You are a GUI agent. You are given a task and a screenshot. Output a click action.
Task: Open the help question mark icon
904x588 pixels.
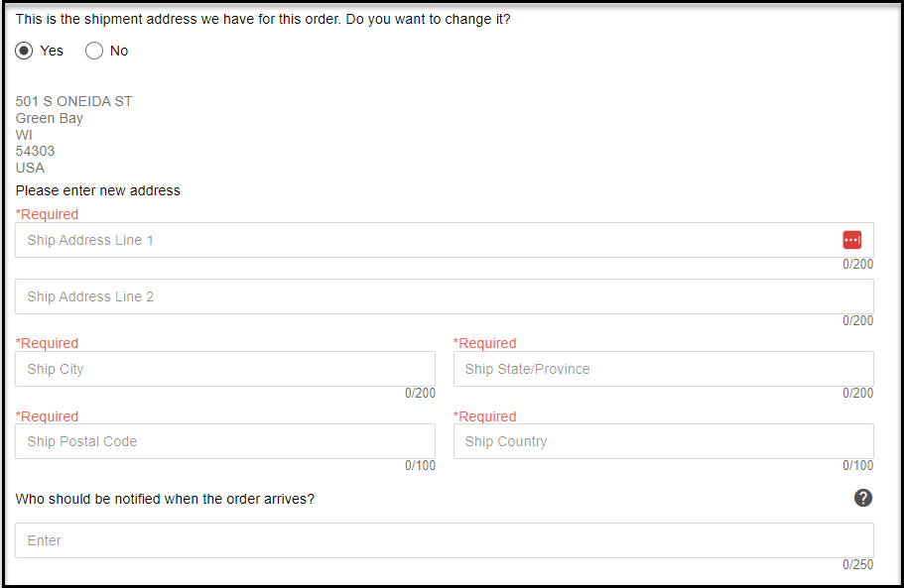[x=863, y=498]
